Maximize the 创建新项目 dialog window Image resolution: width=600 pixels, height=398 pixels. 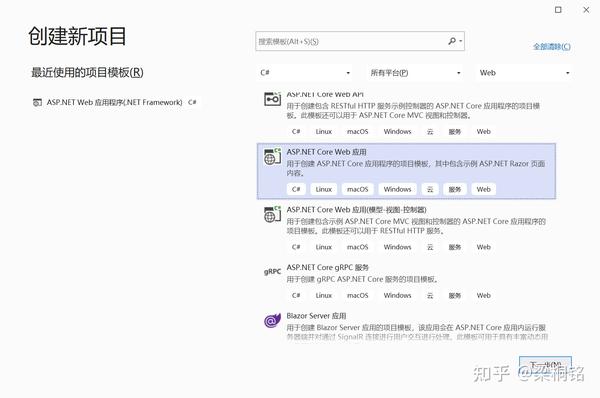[558, 10]
